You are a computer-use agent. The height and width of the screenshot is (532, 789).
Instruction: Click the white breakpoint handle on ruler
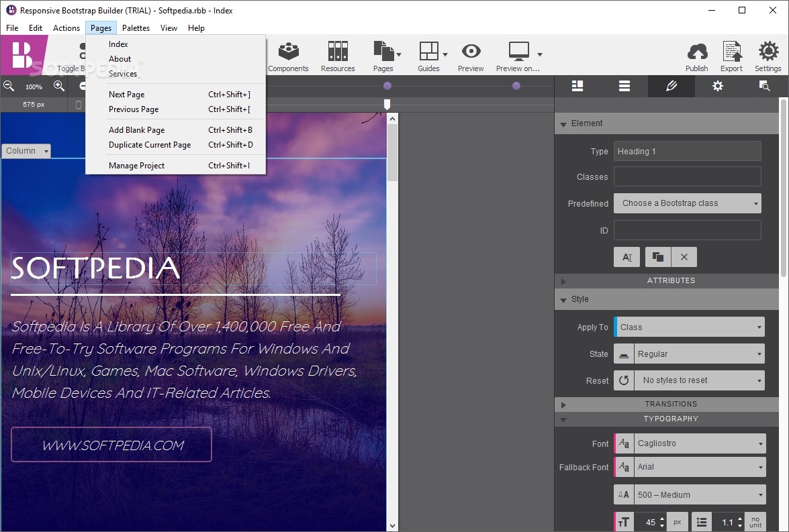(x=387, y=104)
